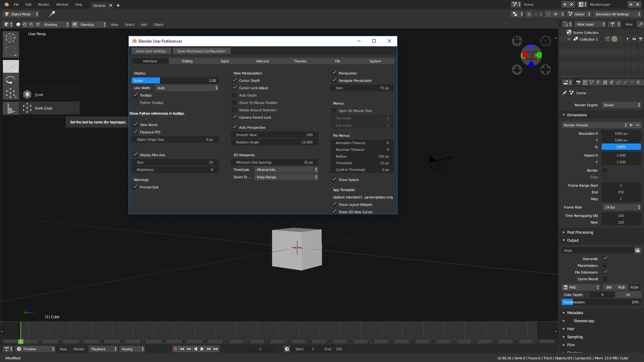Select RGB color mode button
The height and width of the screenshot is (362, 644).
(x=622, y=287)
